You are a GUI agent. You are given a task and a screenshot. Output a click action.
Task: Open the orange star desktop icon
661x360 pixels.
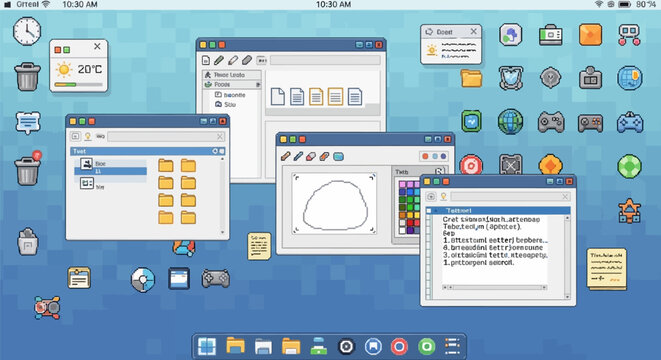click(629, 211)
